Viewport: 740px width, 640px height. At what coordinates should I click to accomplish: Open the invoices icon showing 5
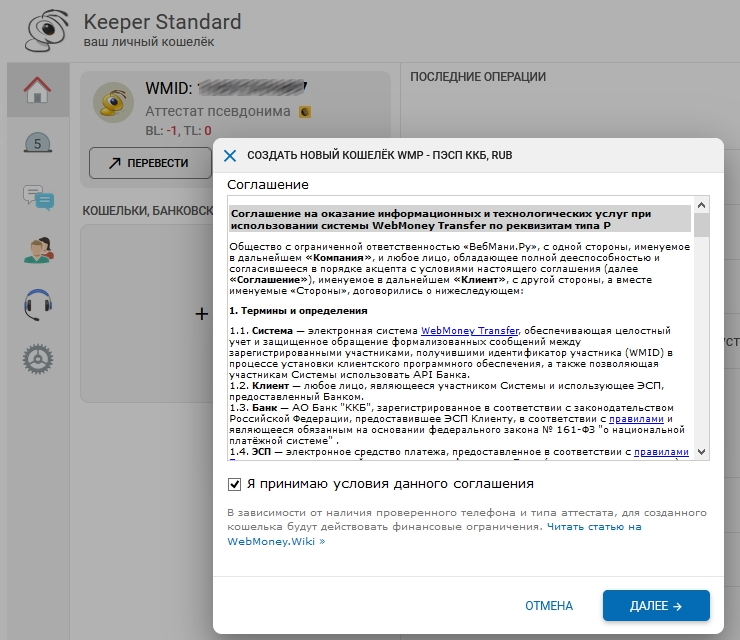(x=38, y=143)
